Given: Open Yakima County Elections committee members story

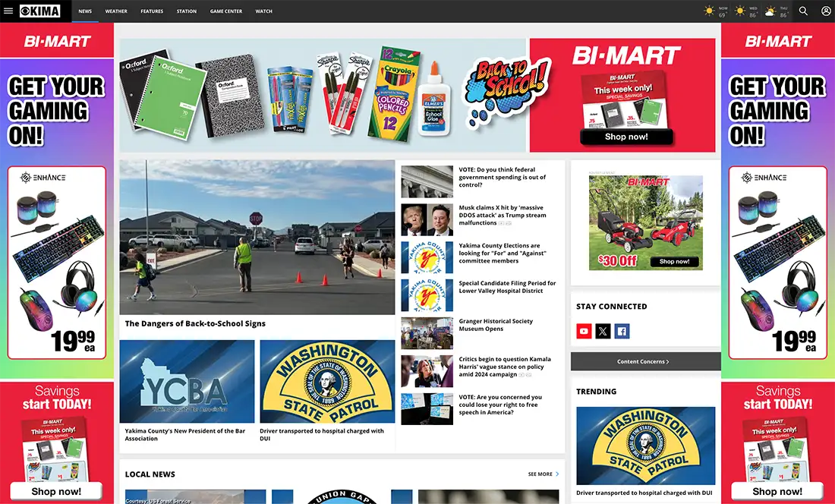Looking at the screenshot, I should 504,254.
